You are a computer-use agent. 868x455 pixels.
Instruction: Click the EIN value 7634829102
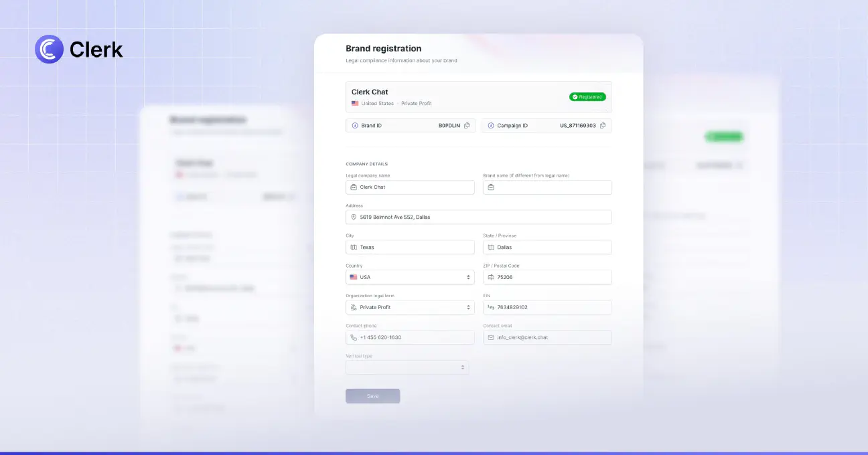click(512, 307)
